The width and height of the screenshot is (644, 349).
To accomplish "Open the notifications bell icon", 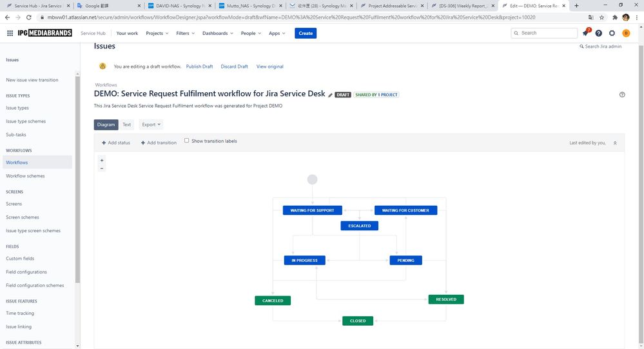I will 586,33.
